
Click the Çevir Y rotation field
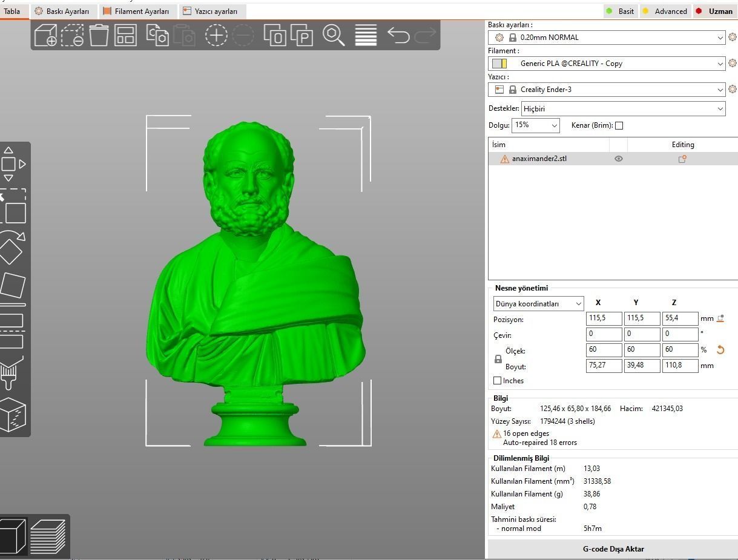(x=642, y=334)
